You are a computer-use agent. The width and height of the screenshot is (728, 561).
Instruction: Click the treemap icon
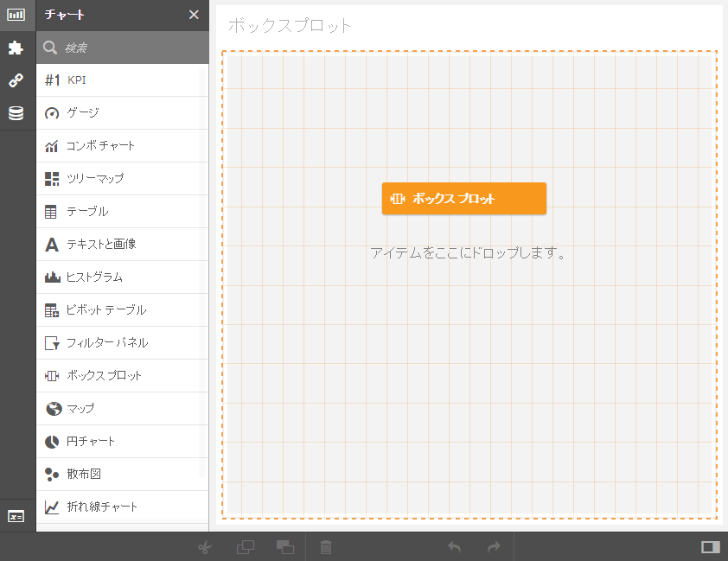click(52, 179)
